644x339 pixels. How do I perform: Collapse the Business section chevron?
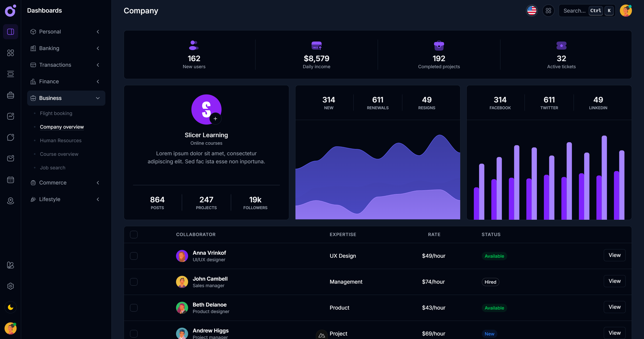point(98,98)
